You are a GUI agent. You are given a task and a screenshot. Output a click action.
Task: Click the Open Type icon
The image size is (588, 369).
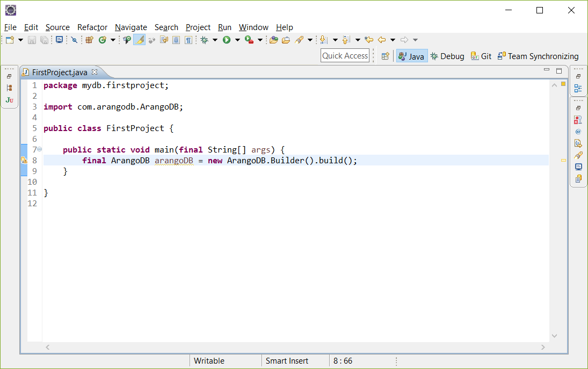[x=127, y=40]
